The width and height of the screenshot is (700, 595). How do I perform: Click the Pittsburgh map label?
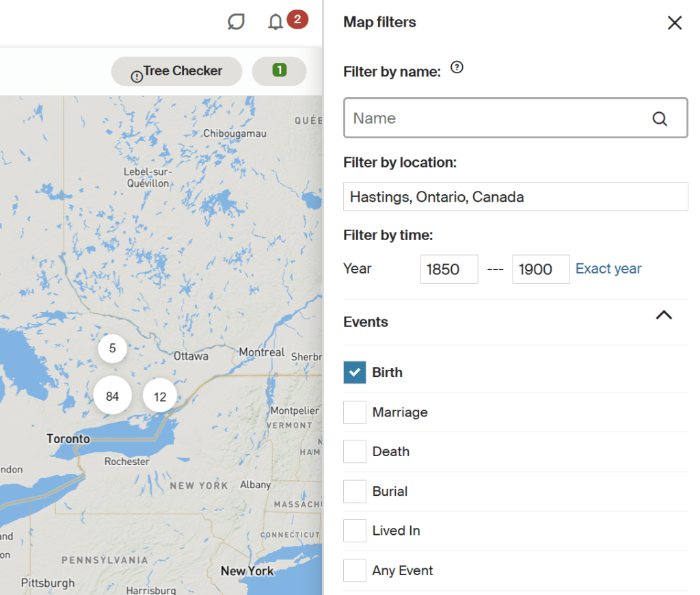click(48, 583)
